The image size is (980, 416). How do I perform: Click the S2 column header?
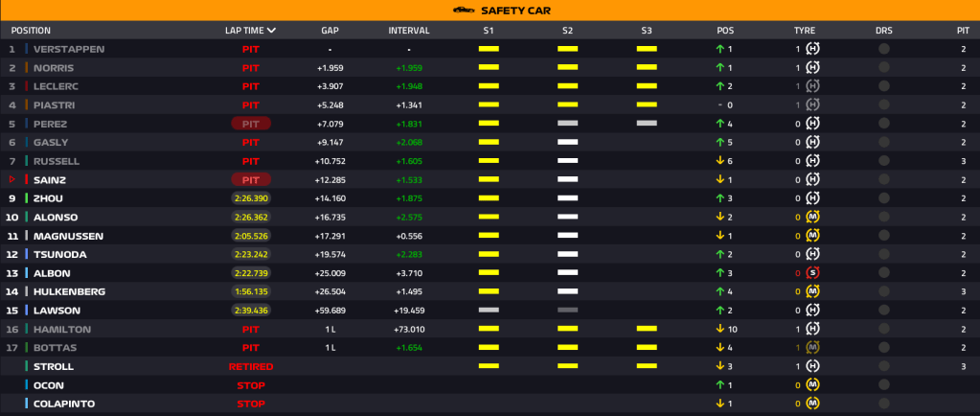click(567, 30)
